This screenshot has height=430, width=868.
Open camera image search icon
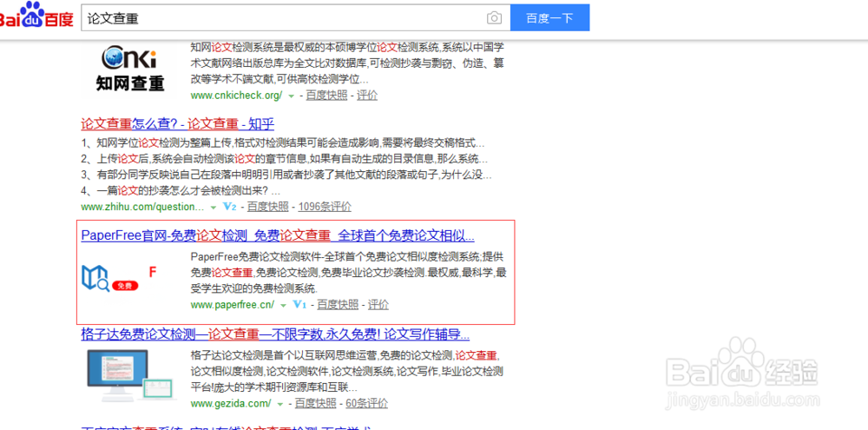point(495,18)
